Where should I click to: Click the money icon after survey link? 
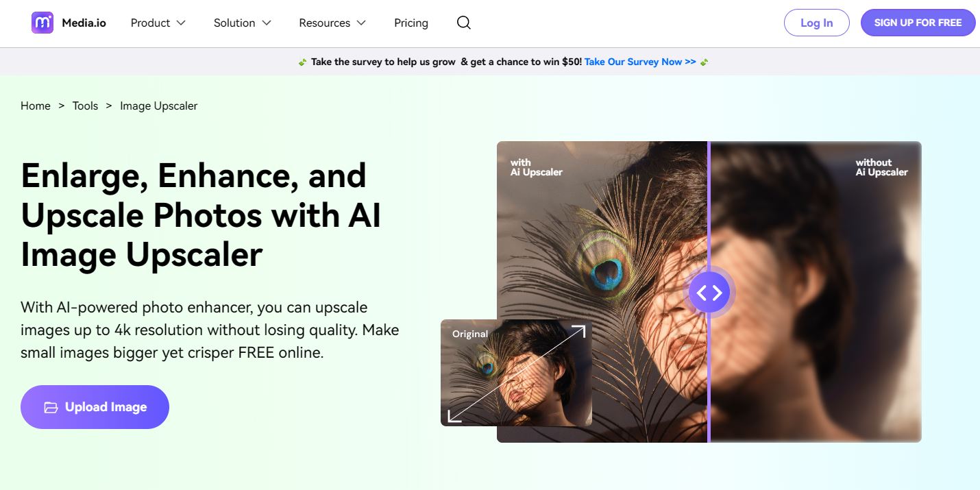pyautogui.click(x=705, y=62)
